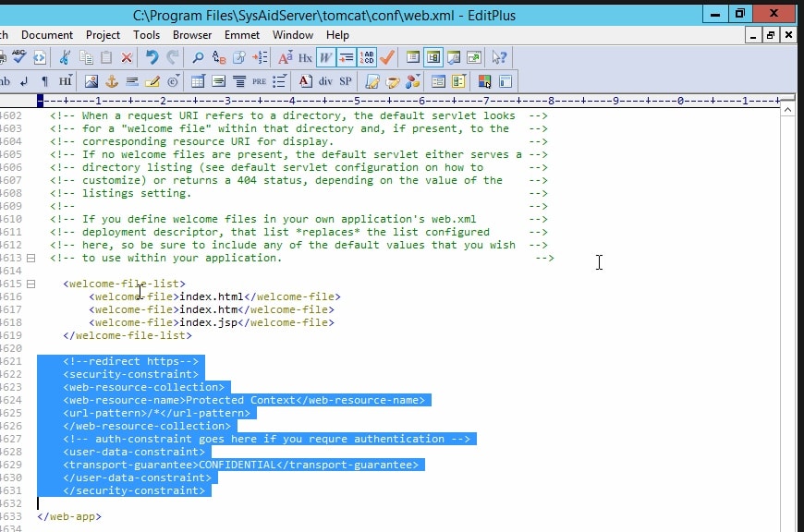The height and width of the screenshot is (532, 804).
Task: Open the Project menu
Action: [104, 35]
